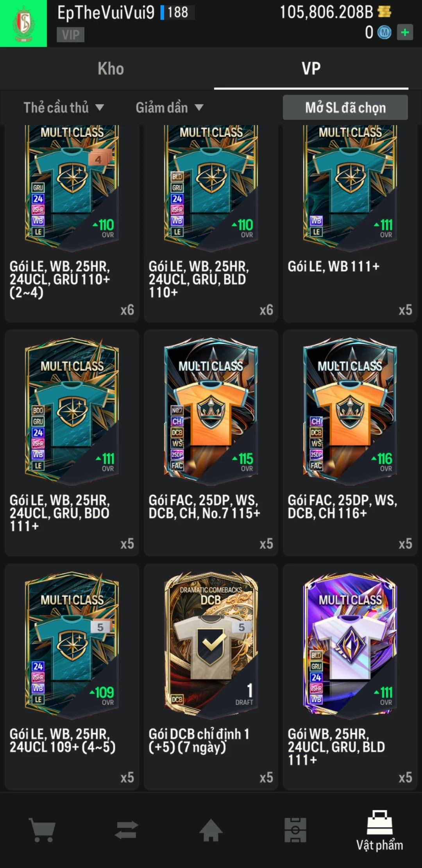Open the shop cart icon
This screenshot has height=868, width=422.
pyautogui.click(x=42, y=830)
